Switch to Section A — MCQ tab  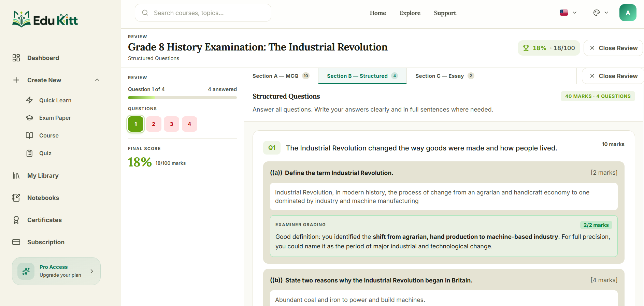click(281, 76)
